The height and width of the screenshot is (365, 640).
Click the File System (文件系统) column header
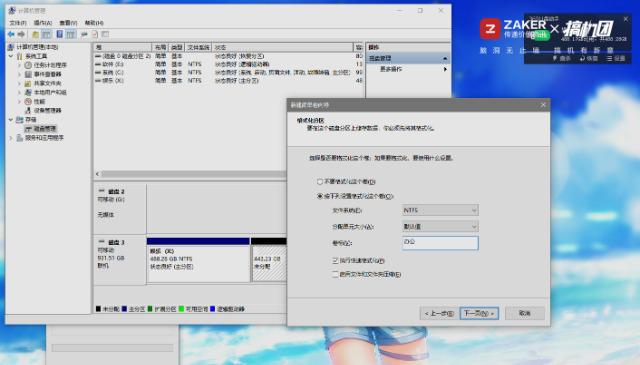199,47
